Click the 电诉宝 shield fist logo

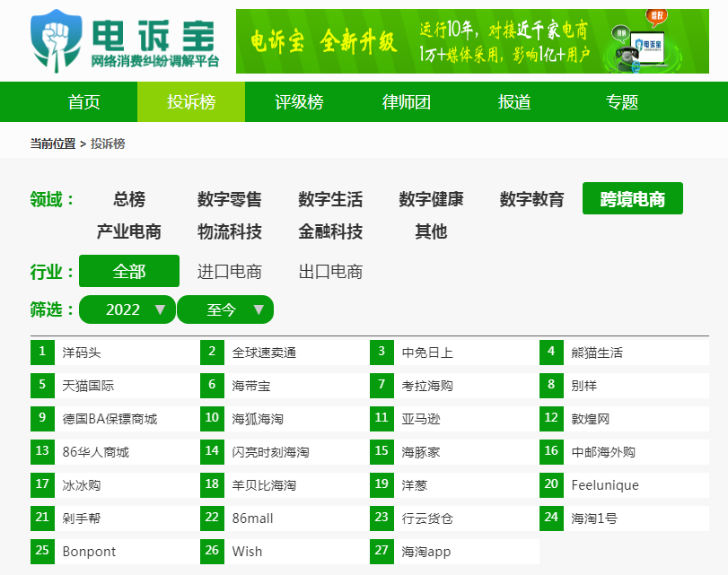57,41
